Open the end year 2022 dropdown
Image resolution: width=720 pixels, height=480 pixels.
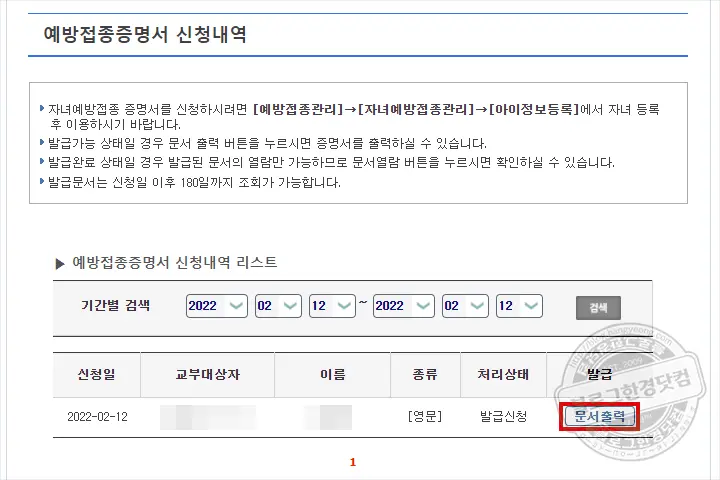404,306
